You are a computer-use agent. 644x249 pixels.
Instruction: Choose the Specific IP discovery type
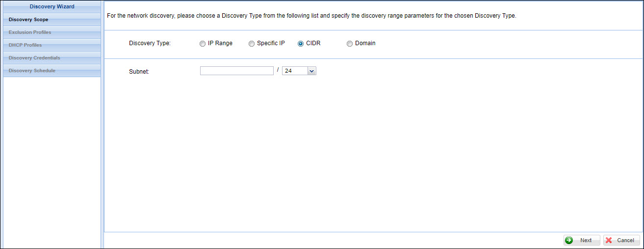coord(252,44)
